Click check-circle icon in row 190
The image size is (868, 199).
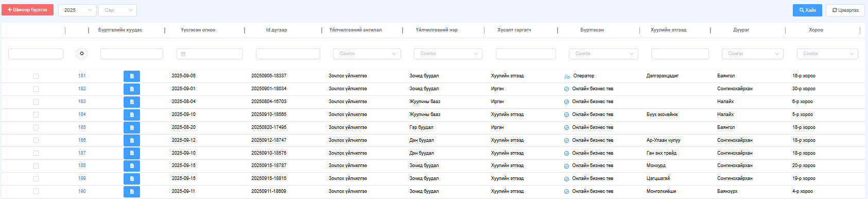pos(567,192)
